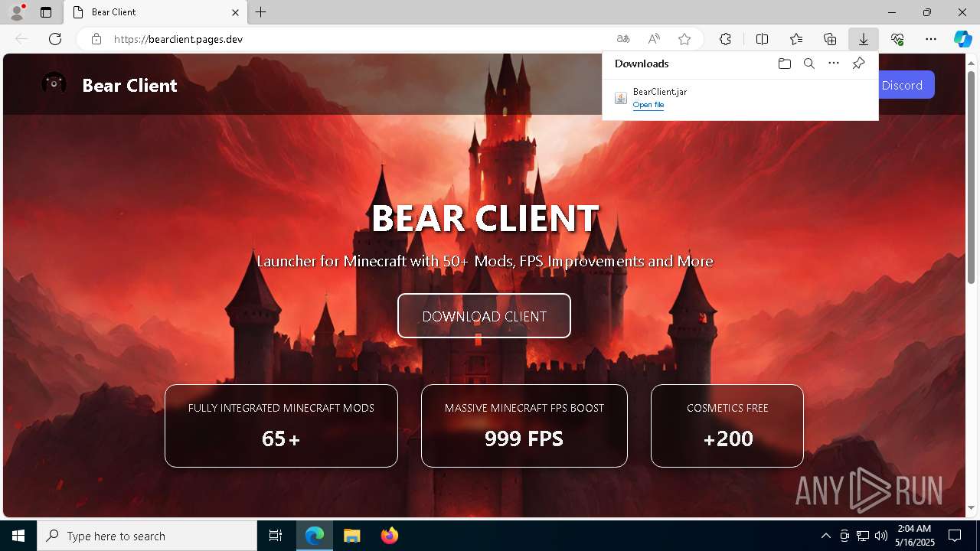The width and height of the screenshot is (980, 551).
Task: Open the volume control
Action: (880, 536)
